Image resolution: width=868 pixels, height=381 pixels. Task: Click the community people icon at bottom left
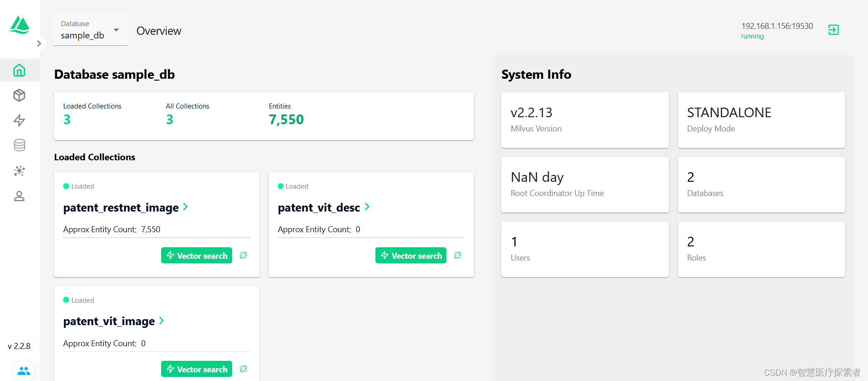click(24, 370)
